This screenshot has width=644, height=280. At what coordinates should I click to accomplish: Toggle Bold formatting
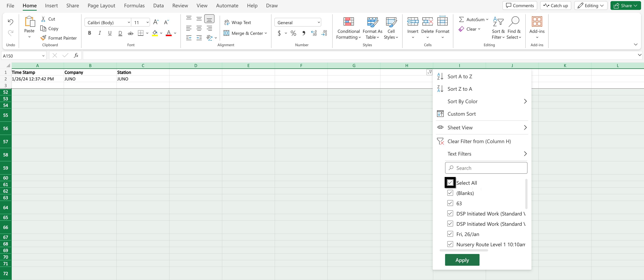coord(90,33)
